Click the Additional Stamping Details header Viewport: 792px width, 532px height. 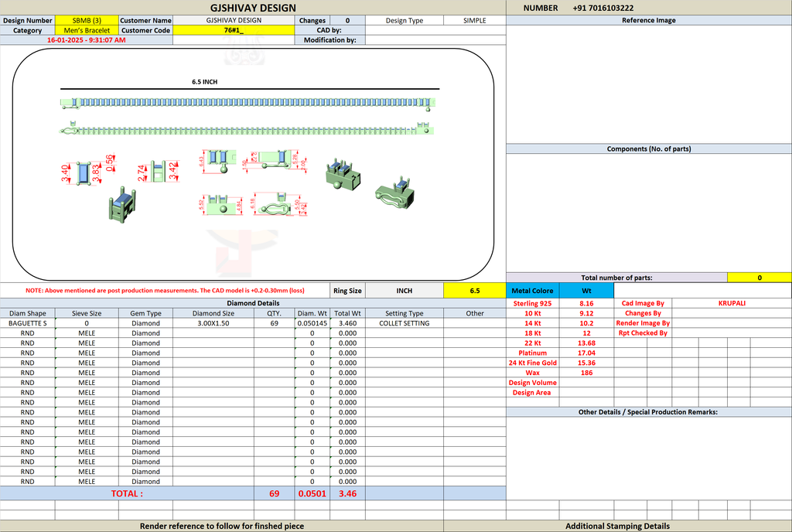coord(617,526)
